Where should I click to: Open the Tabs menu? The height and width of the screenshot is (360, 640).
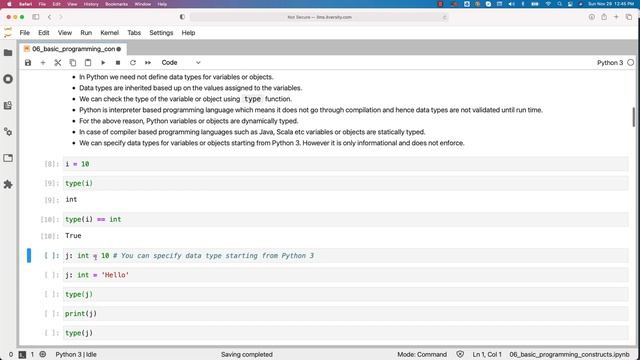[134, 33]
